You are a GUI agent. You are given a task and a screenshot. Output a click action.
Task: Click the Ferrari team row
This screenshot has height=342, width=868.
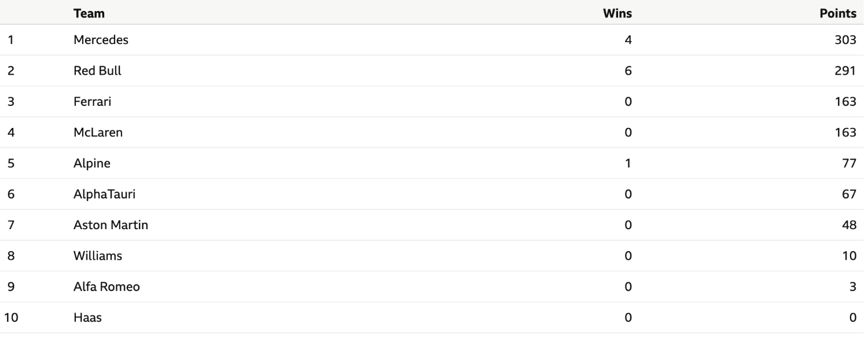pyautogui.click(x=432, y=102)
